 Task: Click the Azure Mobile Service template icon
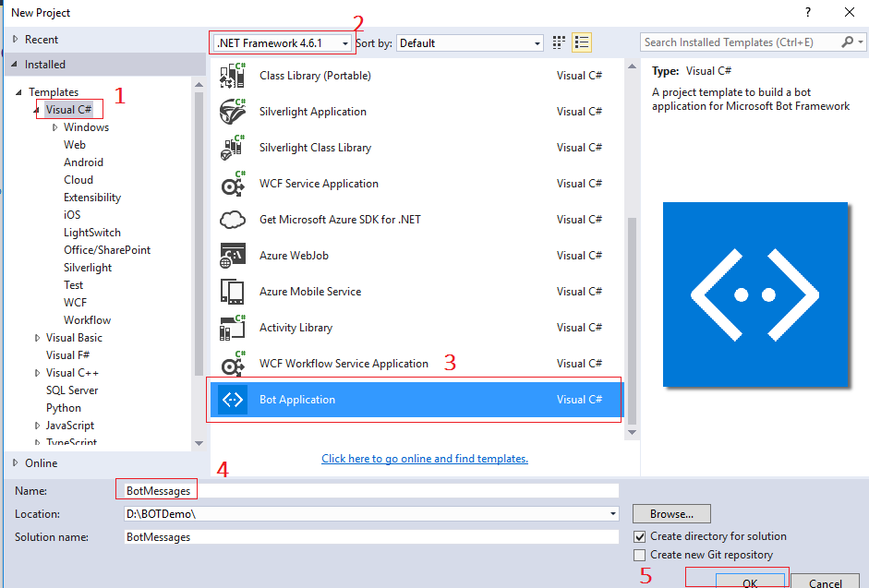233,292
